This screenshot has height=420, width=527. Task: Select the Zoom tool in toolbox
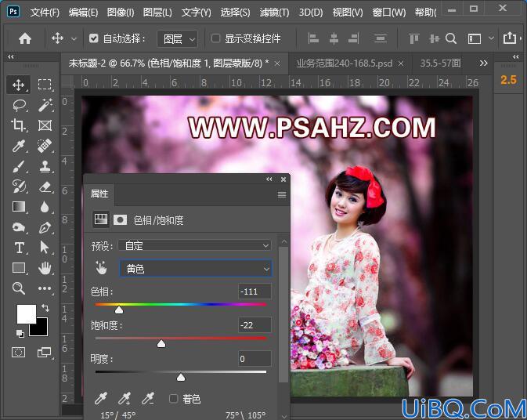[19, 288]
